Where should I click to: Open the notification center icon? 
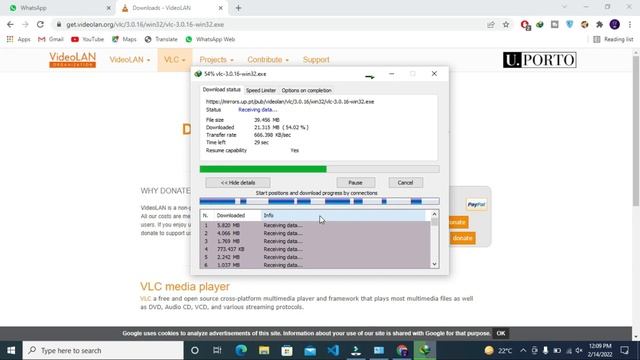(624, 350)
